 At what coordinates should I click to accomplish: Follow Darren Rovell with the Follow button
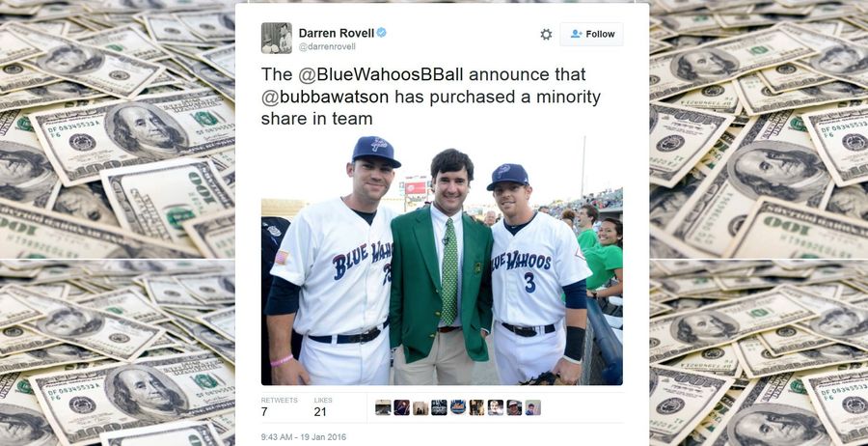point(591,35)
